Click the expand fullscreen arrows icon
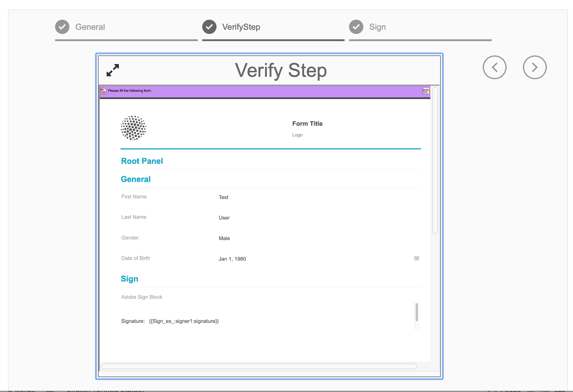 tap(113, 70)
